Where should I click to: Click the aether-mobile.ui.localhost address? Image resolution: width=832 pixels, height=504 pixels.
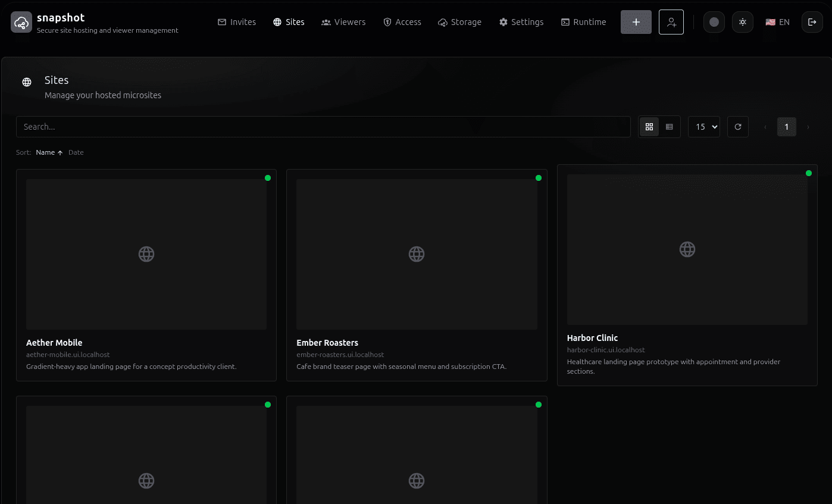[68, 355]
